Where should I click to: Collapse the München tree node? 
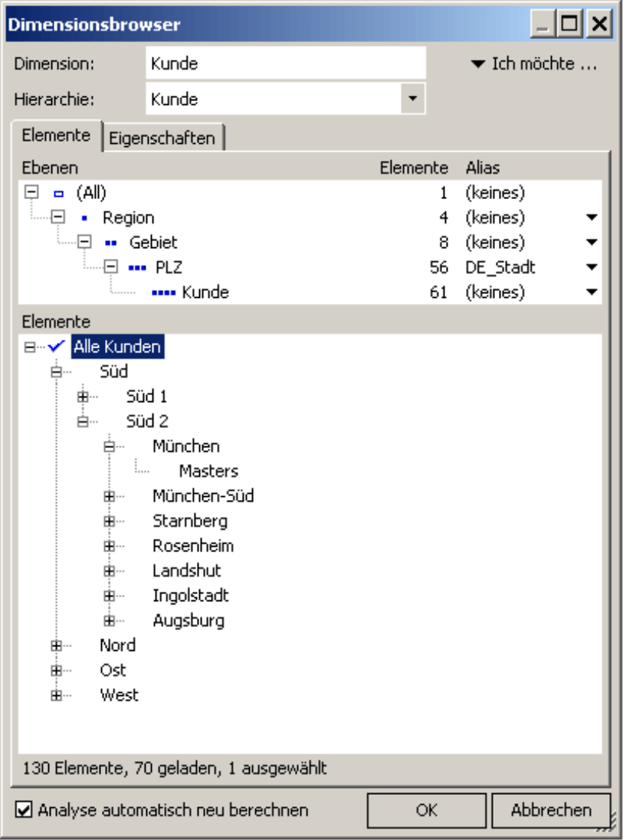(109, 446)
